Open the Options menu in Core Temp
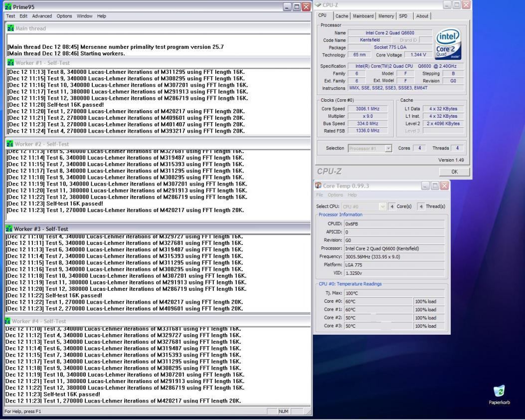525x420 pixels. [x=335, y=195]
